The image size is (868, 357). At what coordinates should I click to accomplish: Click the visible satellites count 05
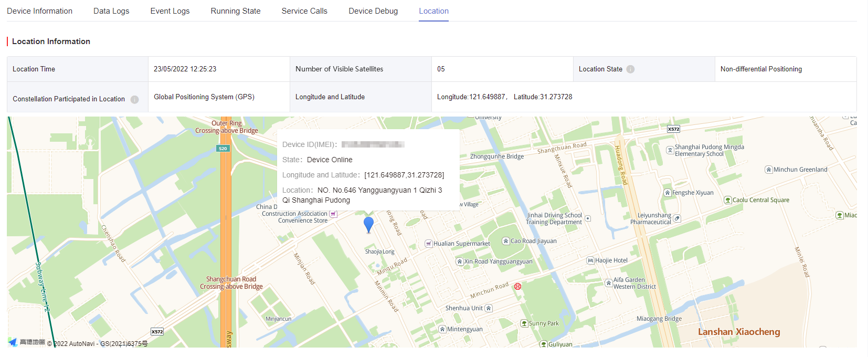(441, 69)
